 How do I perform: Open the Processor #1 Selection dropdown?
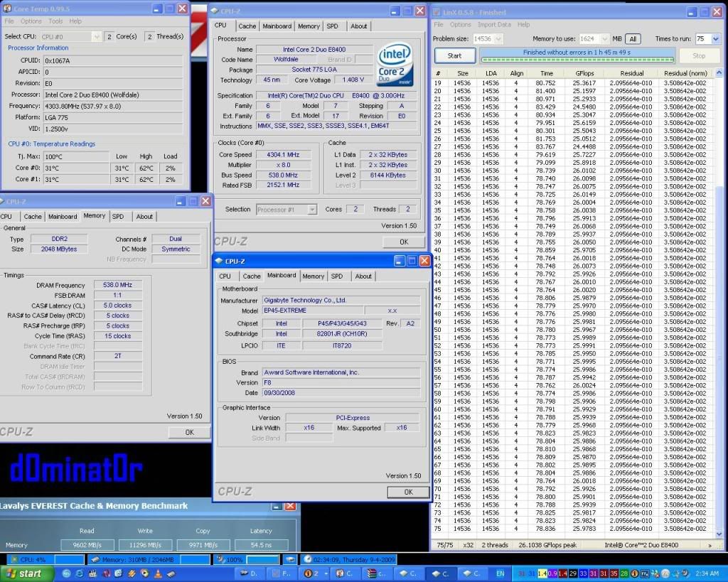click(312, 210)
